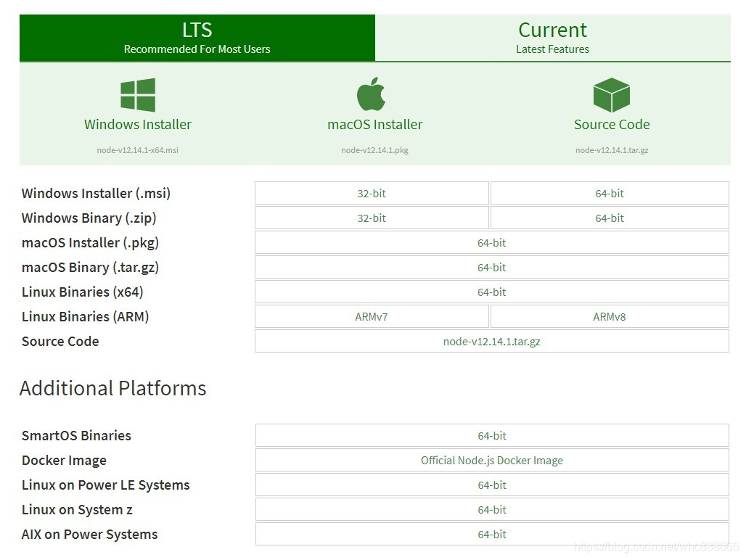Download 64-bit AIX on Power Systems
Viewport: 746px width, 560px height.
492,535
